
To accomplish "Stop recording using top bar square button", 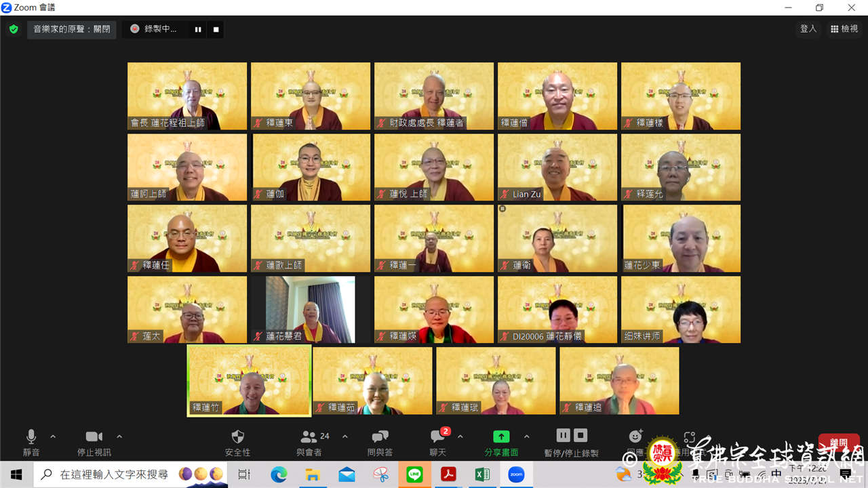I will coord(216,29).
